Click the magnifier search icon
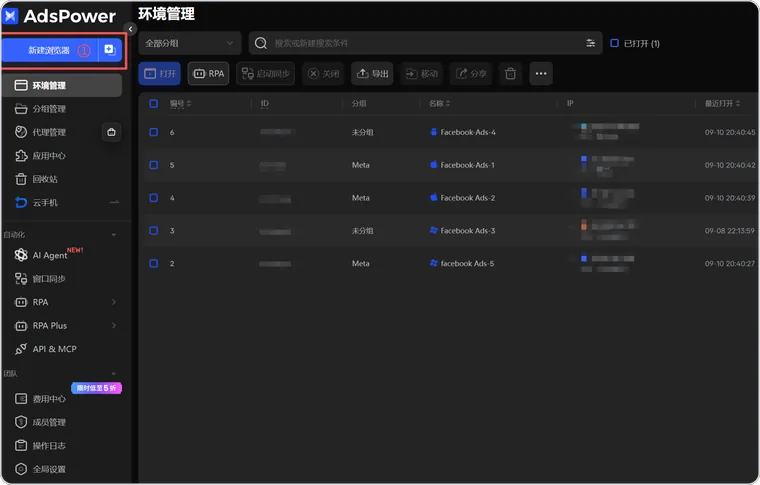Viewport: 760px width, 485px height. coord(261,43)
